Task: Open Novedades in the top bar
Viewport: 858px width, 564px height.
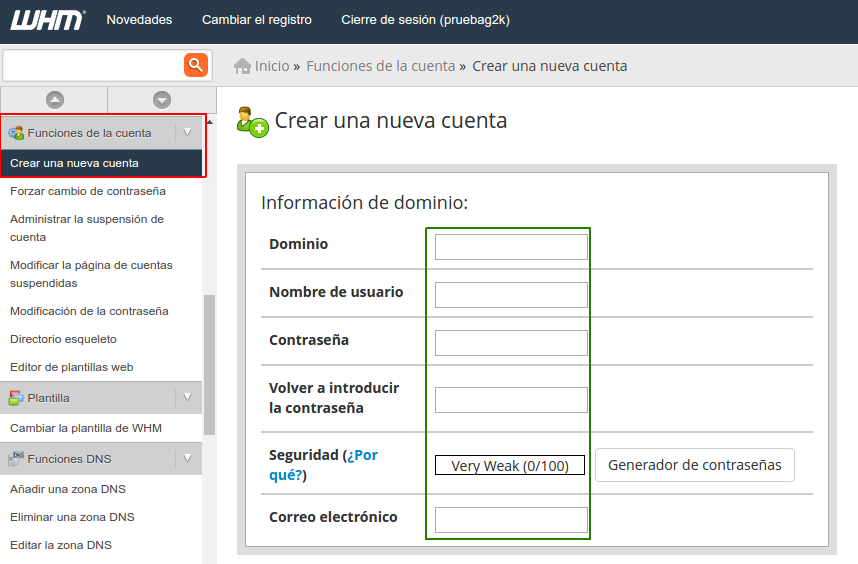Action: tap(139, 20)
